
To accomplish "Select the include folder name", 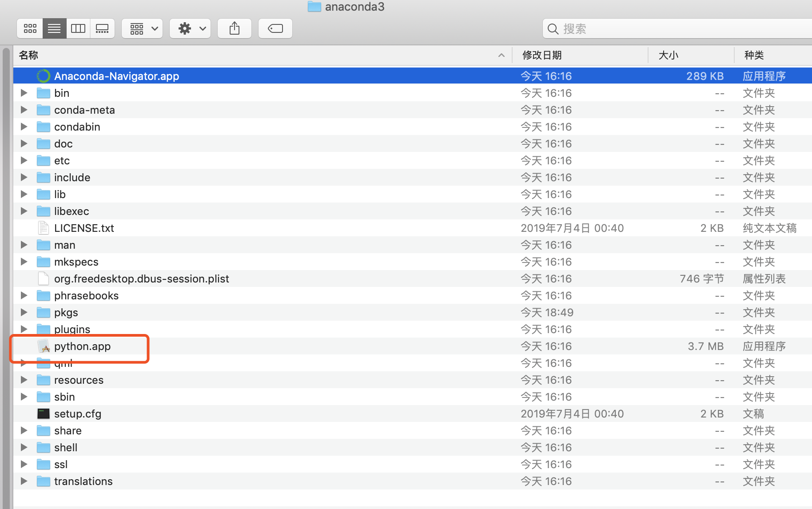I will point(72,177).
